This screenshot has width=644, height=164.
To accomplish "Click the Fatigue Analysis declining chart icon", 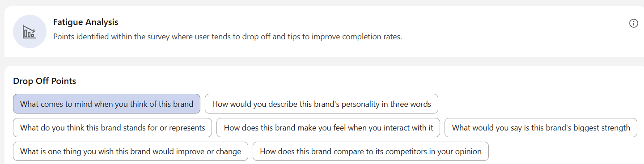I will pyautogui.click(x=30, y=31).
